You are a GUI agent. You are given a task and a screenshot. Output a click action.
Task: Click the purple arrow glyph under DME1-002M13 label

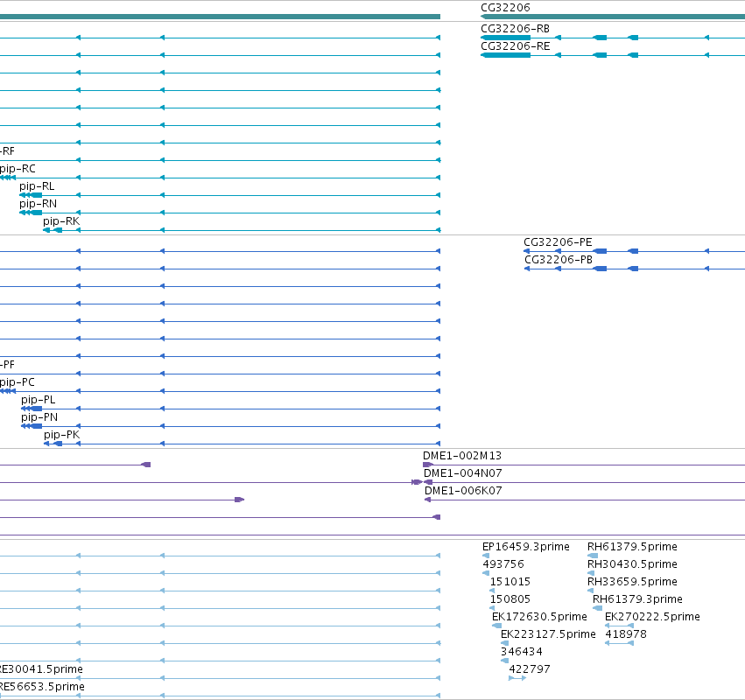tap(428, 465)
